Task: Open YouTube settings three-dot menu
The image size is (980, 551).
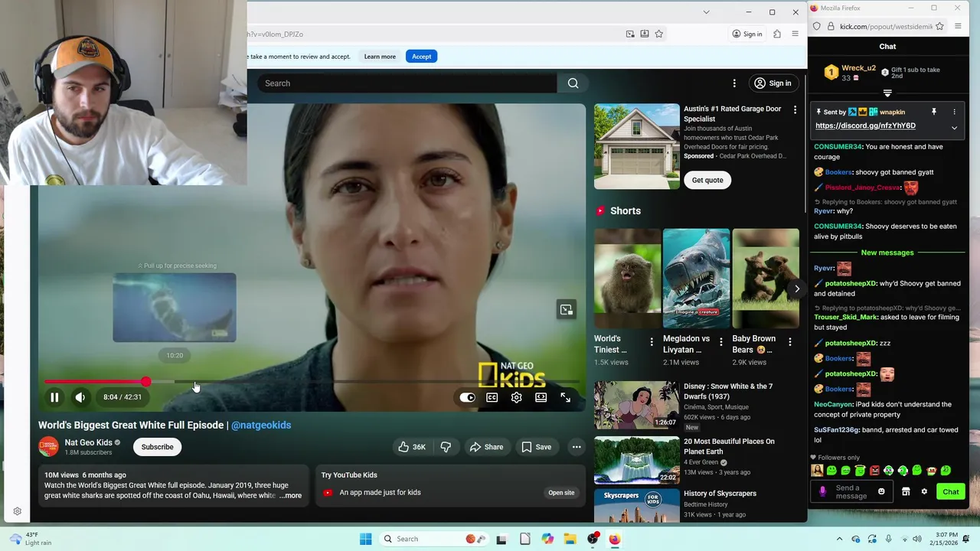Action: pyautogui.click(x=734, y=83)
